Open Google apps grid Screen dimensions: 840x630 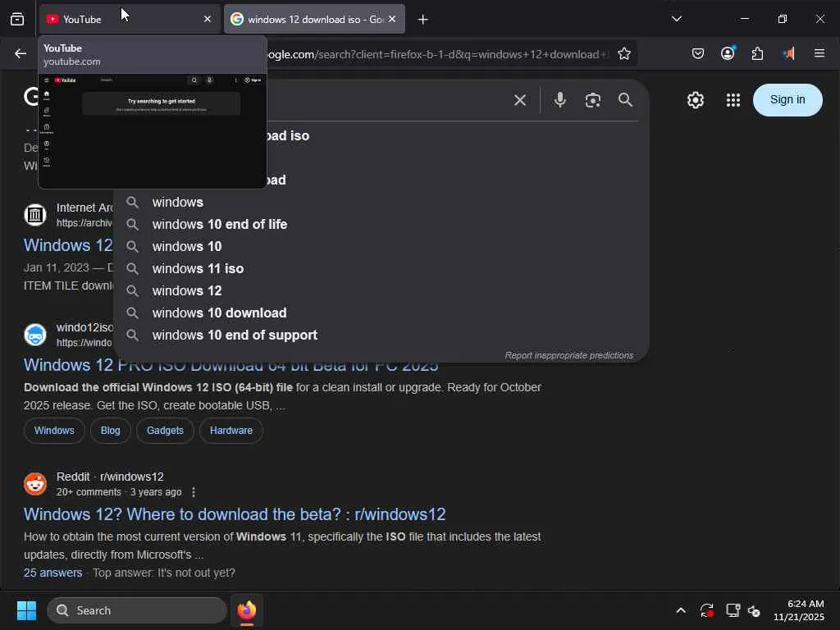(733, 100)
